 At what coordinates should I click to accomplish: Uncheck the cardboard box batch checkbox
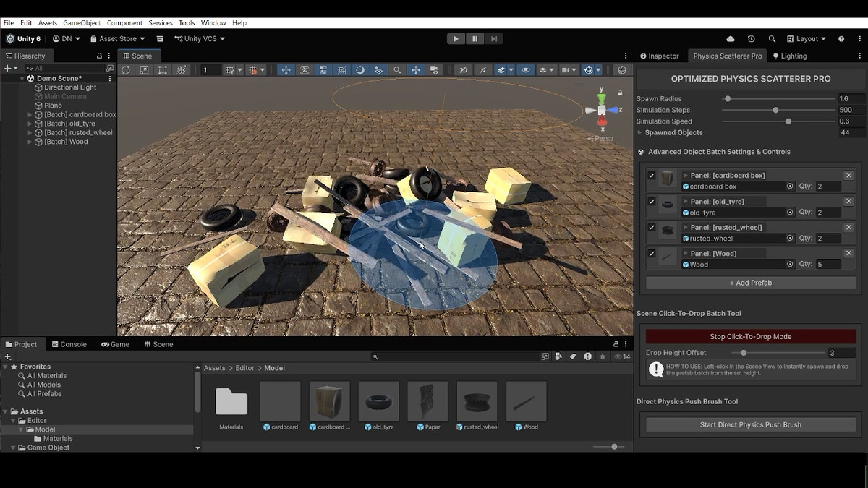point(652,176)
